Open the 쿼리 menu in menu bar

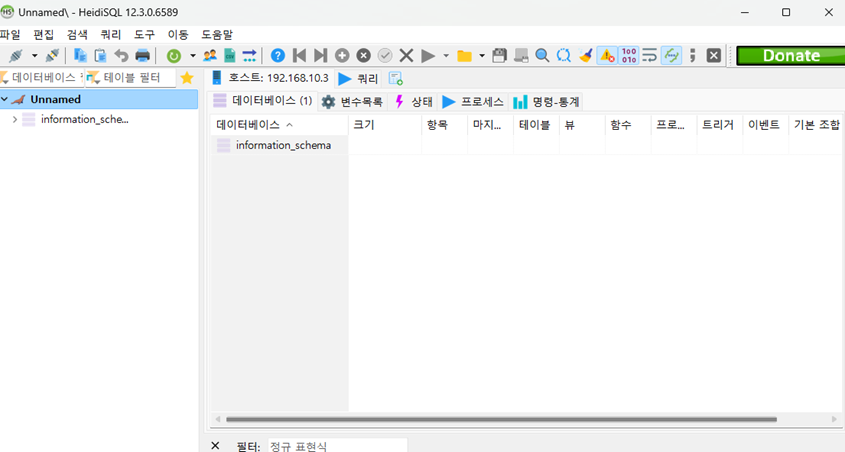tap(110, 35)
